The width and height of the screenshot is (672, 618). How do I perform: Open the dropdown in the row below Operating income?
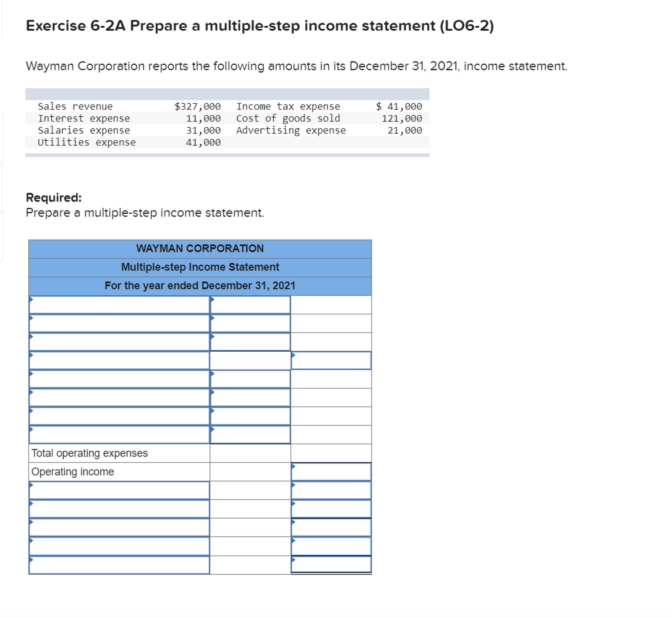(x=120, y=490)
